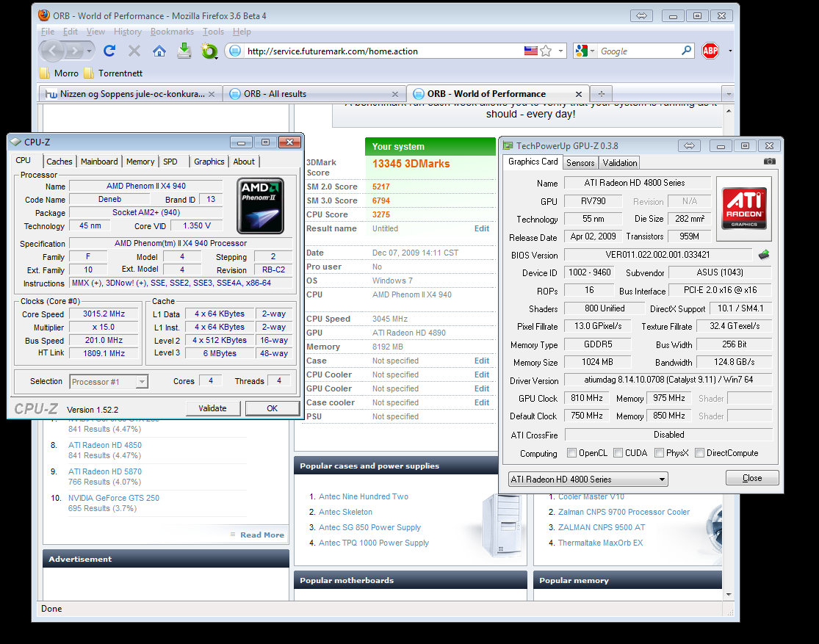Click the Edit link for GPU Cooler
Viewport: 819px width, 644px height.
(482, 388)
